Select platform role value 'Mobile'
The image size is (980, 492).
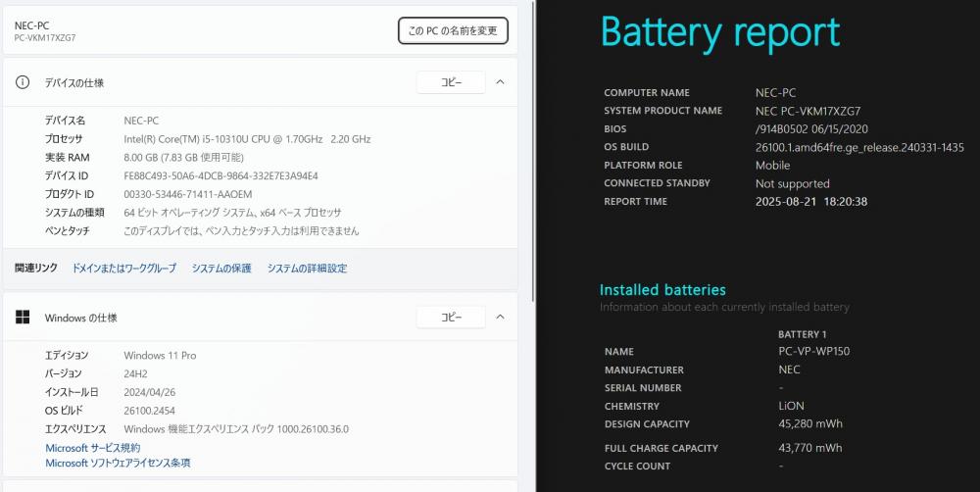pos(773,165)
